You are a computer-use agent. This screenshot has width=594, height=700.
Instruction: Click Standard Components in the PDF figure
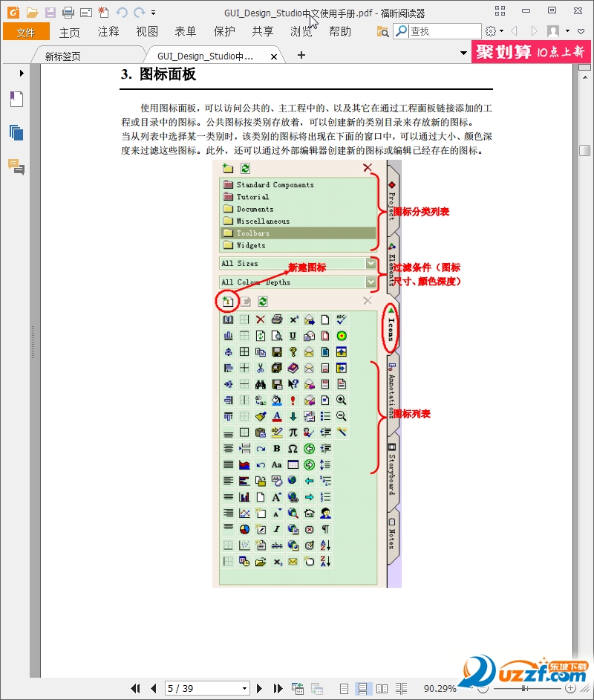click(x=275, y=184)
